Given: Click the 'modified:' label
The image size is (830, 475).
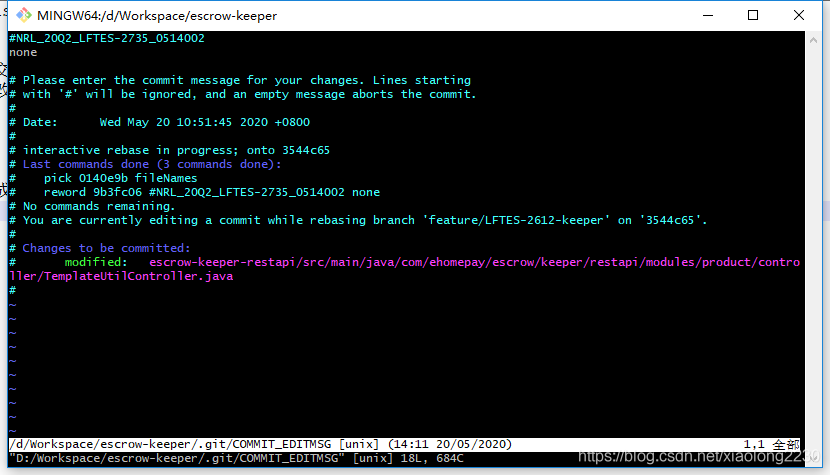Looking at the screenshot, I should click(x=96, y=262).
